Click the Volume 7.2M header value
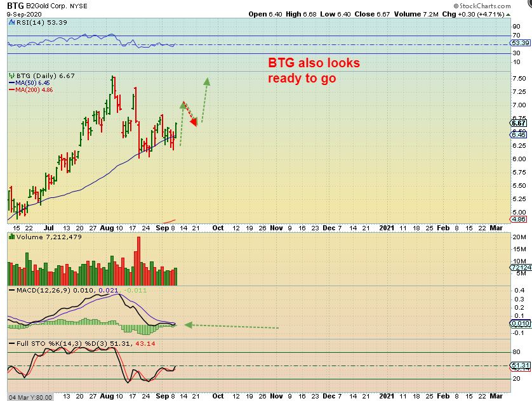The image size is (532, 401). click(x=416, y=14)
